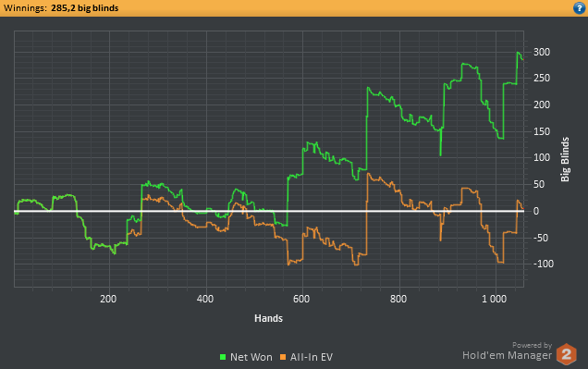Click the Winnings 285,2 big blinds header
Screen dimensions: 588x369
(x=61, y=8)
